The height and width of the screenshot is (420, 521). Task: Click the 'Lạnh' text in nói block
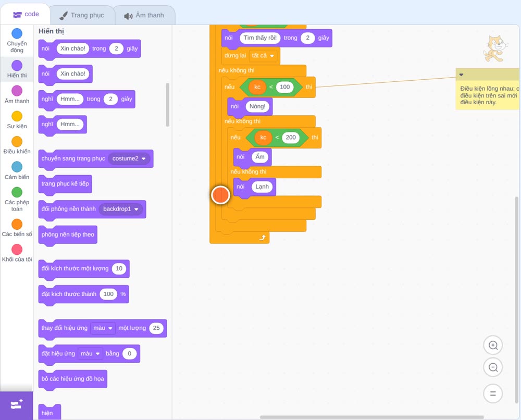pos(262,187)
